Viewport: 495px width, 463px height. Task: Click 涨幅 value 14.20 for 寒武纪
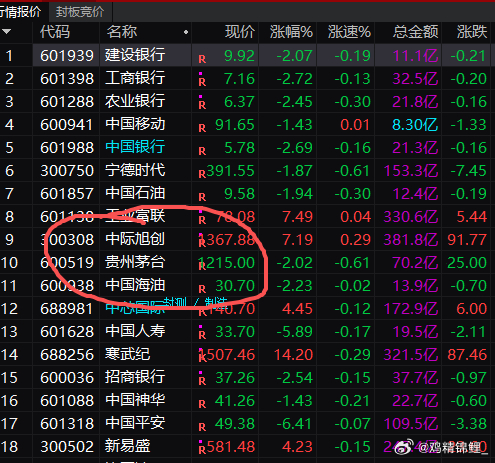coord(293,355)
